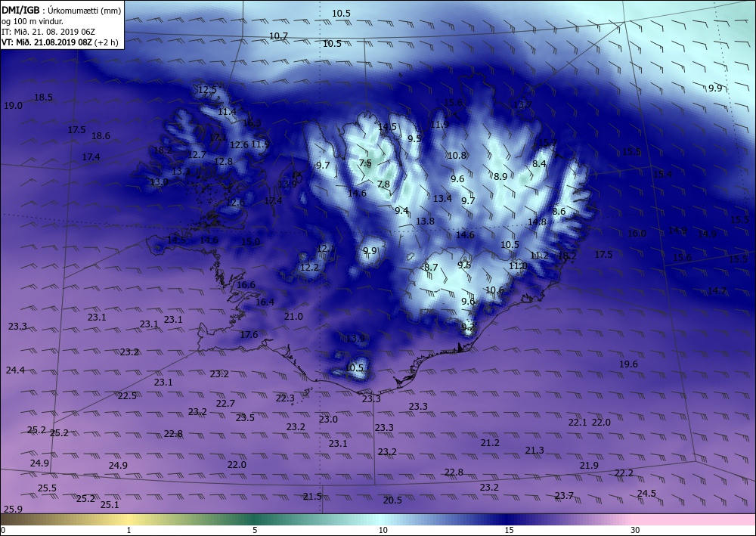Viewport: 756px width, 536px height.
Task: Click the value 18.6 on the map
Action: (101, 136)
